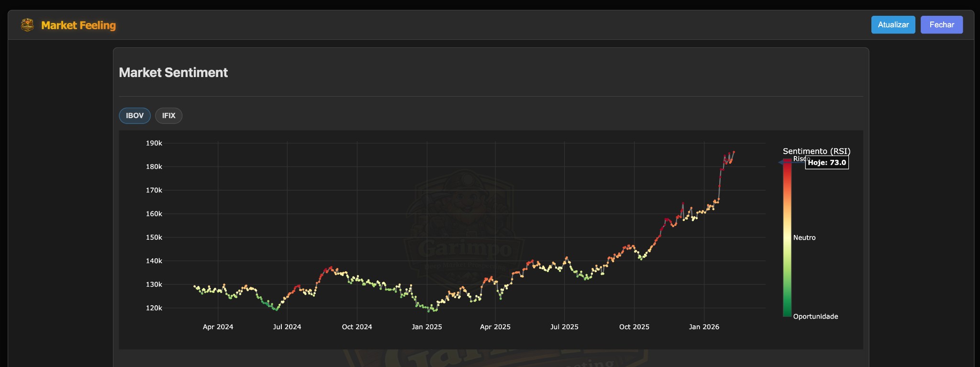Click the Garimpo logo icon in header
Image resolution: width=980 pixels, height=367 pixels.
pos(27,25)
